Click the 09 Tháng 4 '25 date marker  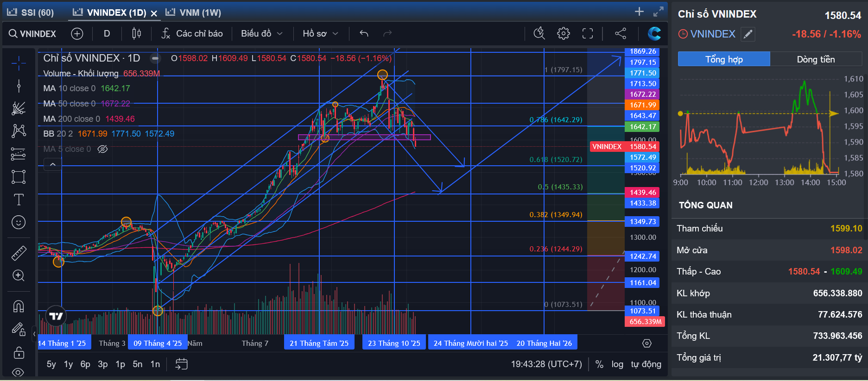pos(158,343)
